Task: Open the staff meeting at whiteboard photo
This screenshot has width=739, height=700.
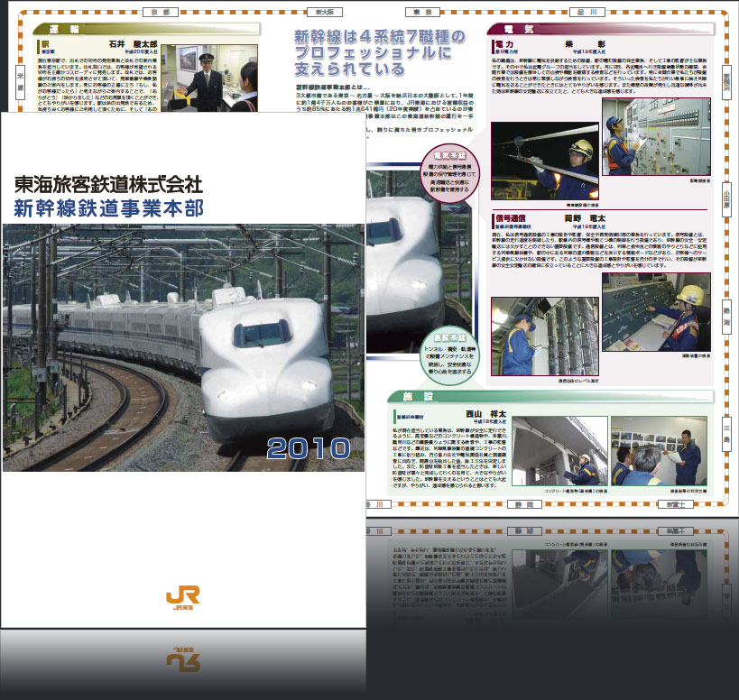Action: click(659, 451)
